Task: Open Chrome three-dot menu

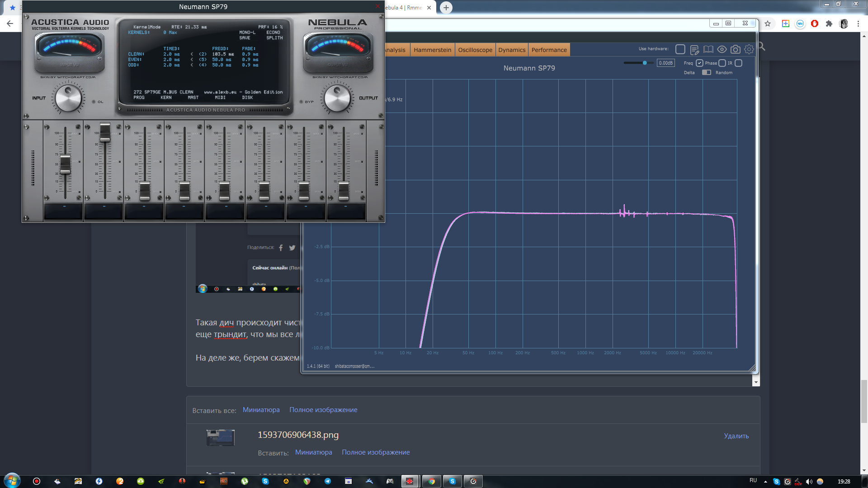Action: coord(858,23)
